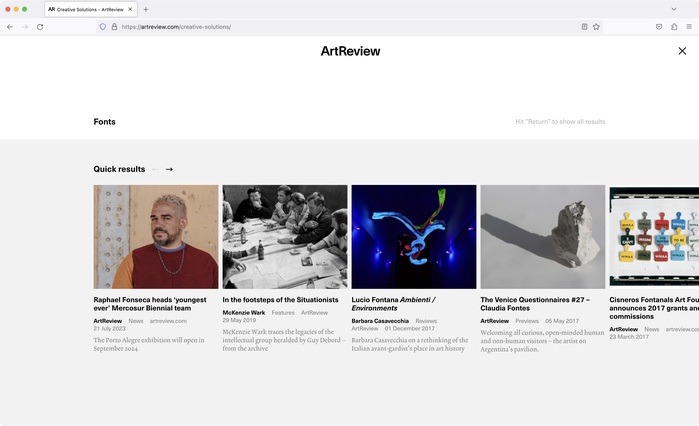Image resolution: width=699 pixels, height=426 pixels.
Task: Open article 'Raphael Fonseca heads youngest ever' headline
Action: coord(150,304)
